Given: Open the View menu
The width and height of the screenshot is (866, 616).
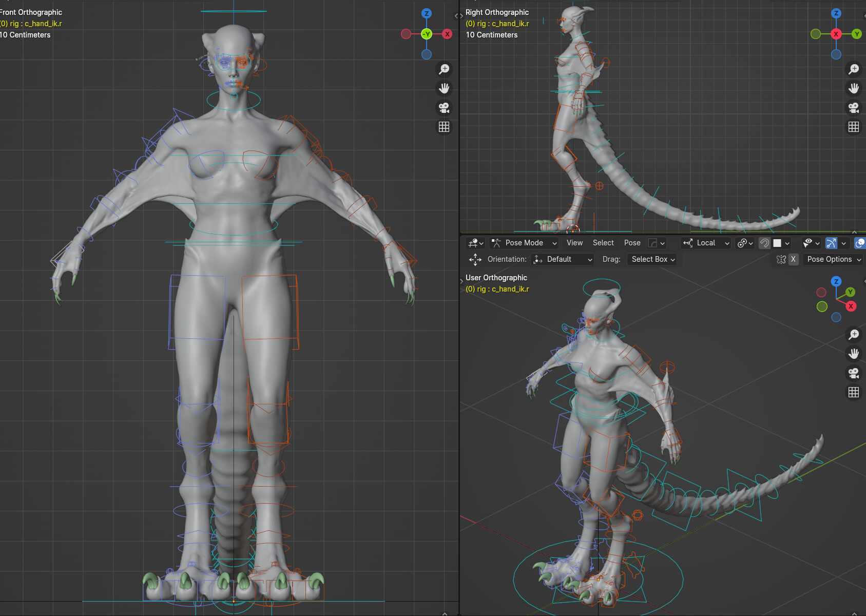Looking at the screenshot, I should pos(574,243).
